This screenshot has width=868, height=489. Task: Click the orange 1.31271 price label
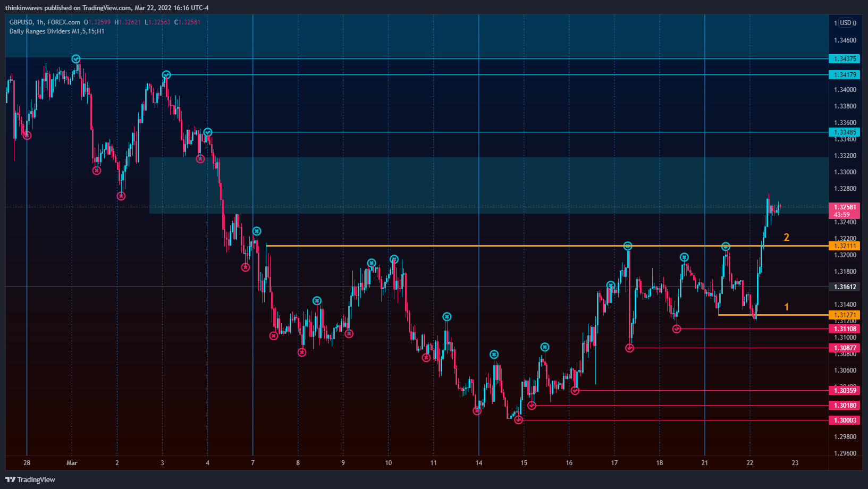click(844, 315)
